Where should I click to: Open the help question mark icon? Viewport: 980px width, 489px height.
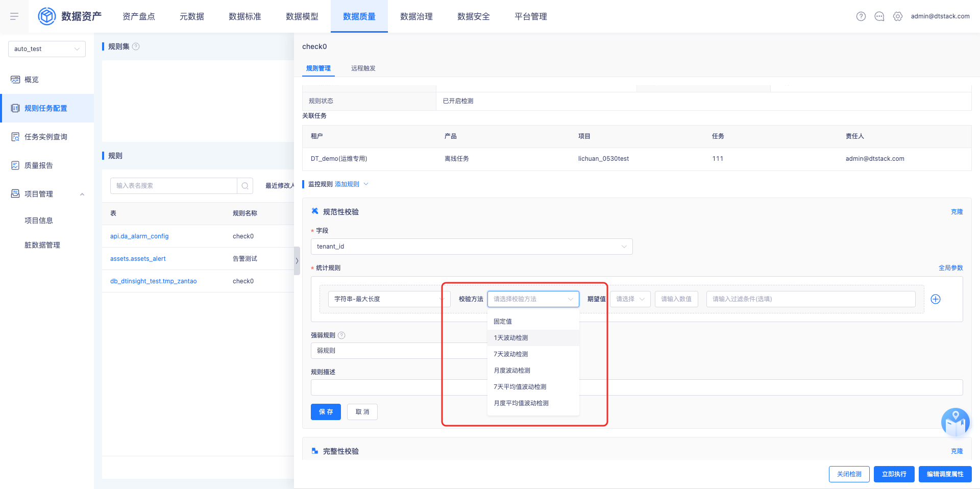861,16
